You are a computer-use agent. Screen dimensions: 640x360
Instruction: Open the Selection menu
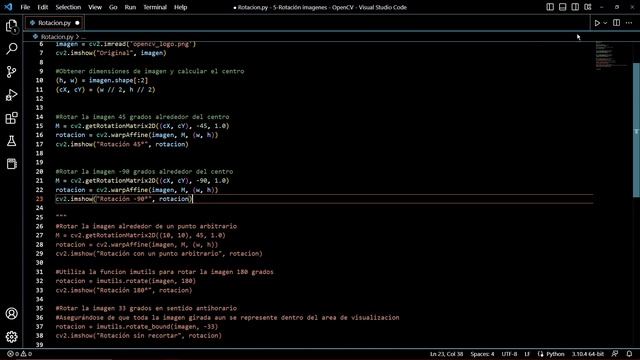68,7
